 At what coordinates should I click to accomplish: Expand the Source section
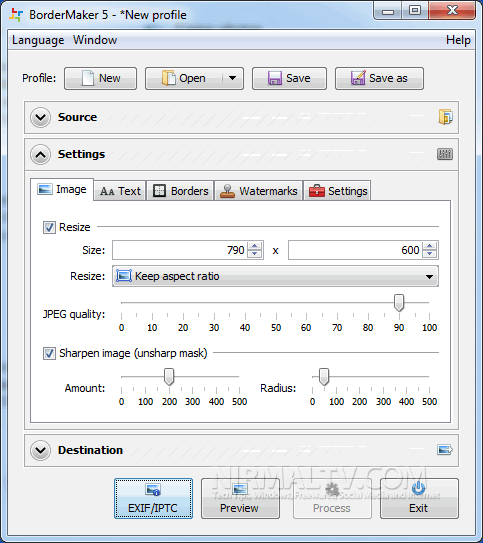coord(41,117)
